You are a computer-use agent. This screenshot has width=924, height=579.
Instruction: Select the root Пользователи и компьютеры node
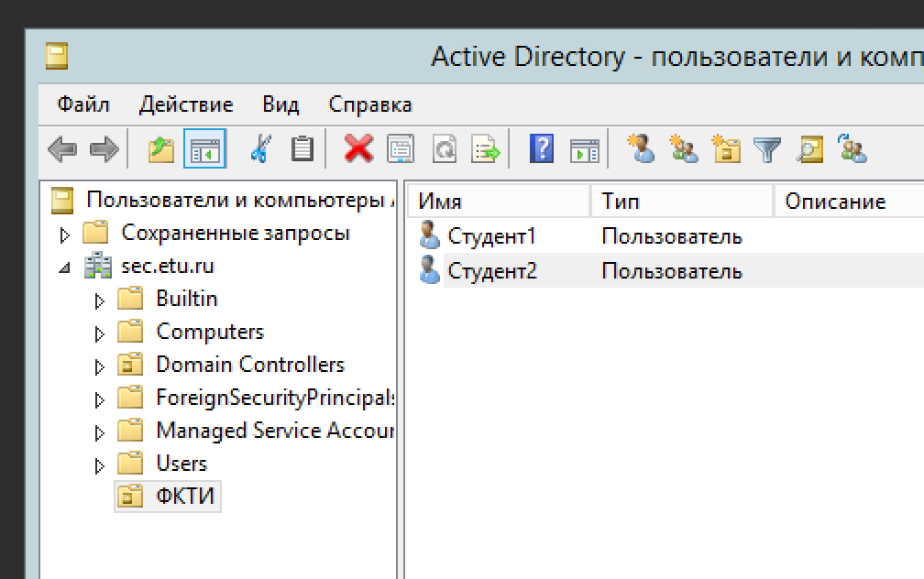pos(239,200)
